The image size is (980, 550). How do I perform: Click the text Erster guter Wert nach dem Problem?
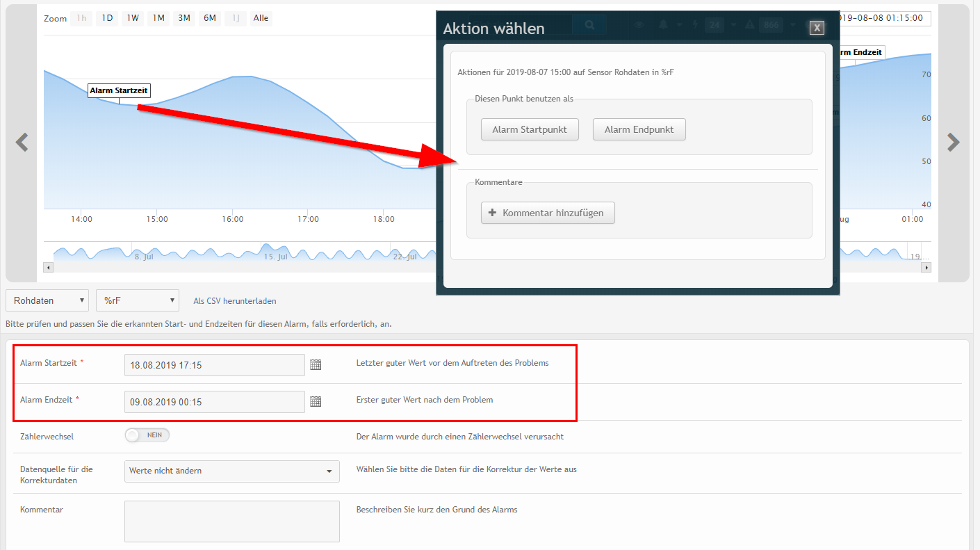pos(425,400)
